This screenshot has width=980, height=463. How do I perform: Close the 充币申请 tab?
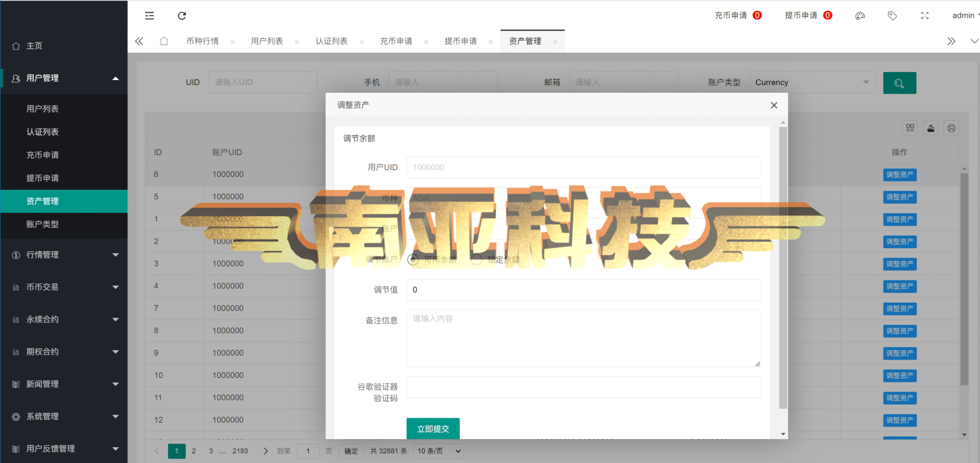(x=426, y=42)
